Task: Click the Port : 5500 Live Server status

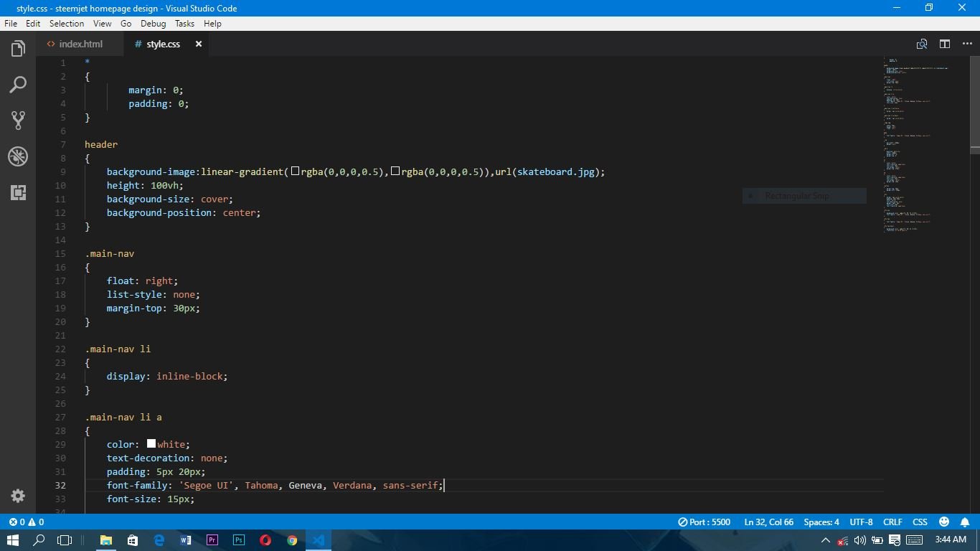Action: point(704,522)
